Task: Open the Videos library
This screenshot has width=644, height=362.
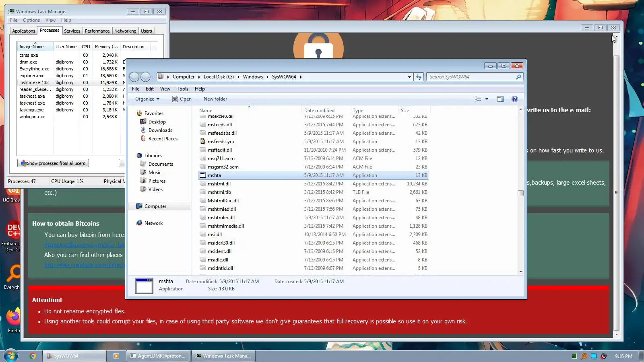Action: coord(155,189)
